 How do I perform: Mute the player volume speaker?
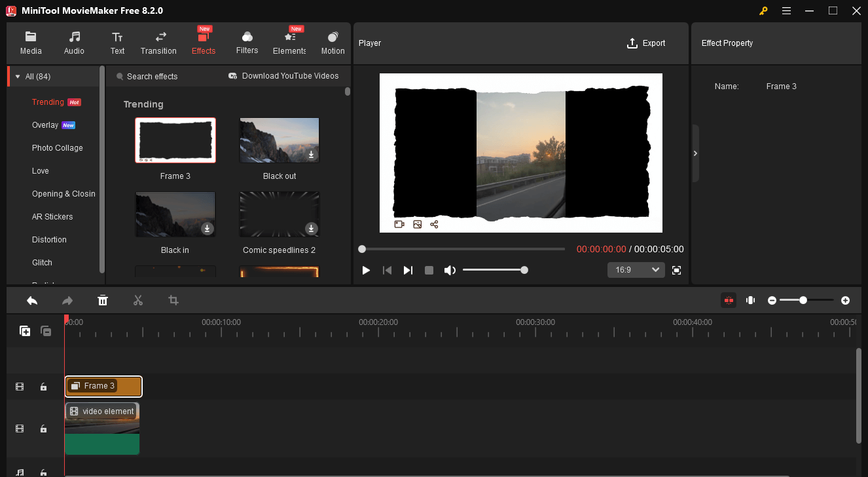450,270
